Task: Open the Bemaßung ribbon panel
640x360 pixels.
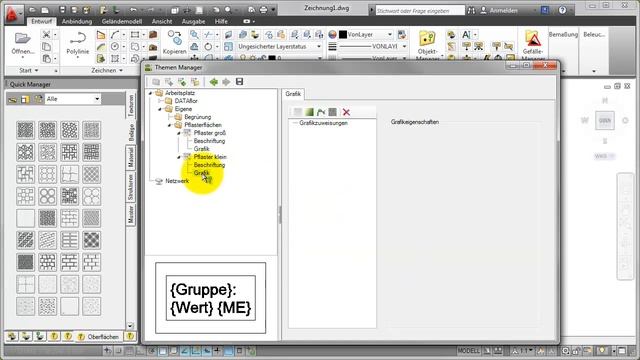Action: point(563,35)
